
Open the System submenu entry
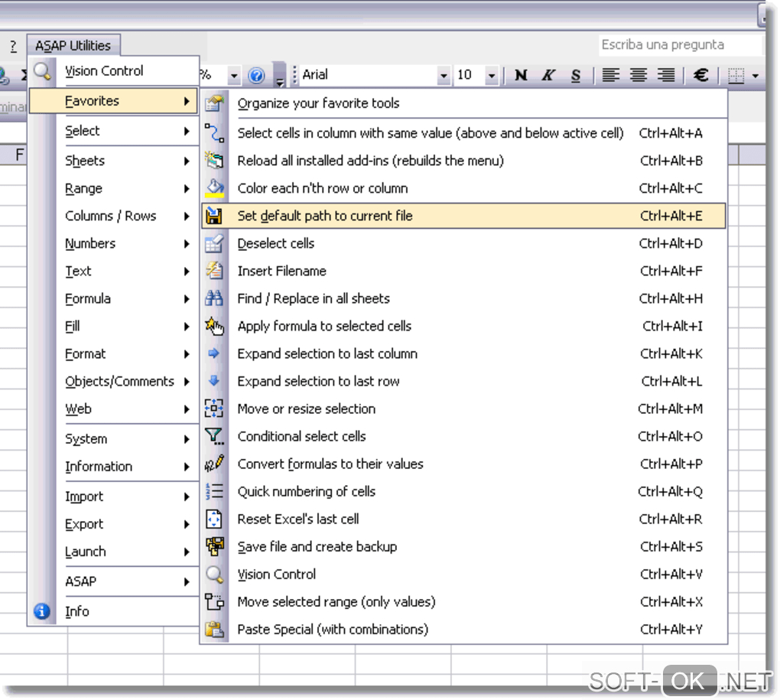coord(115,439)
